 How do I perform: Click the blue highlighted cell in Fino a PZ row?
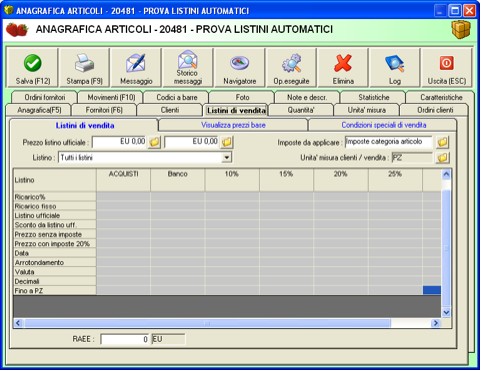click(x=432, y=290)
